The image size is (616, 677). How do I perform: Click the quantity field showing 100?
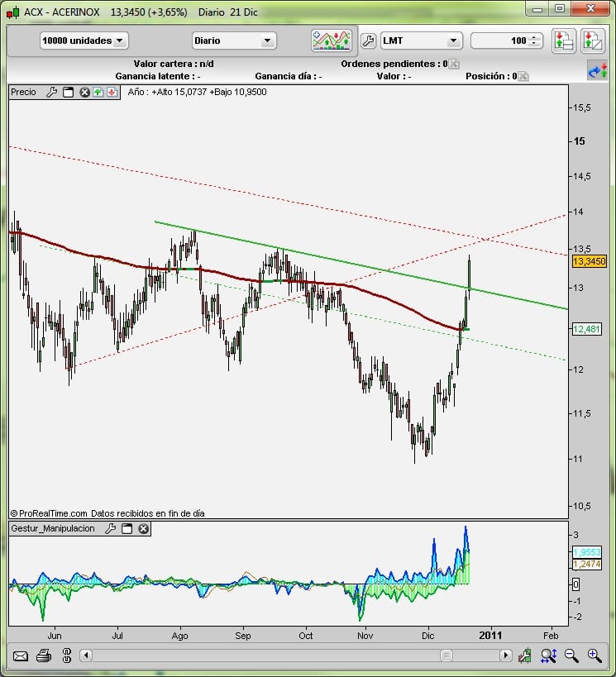(x=501, y=41)
